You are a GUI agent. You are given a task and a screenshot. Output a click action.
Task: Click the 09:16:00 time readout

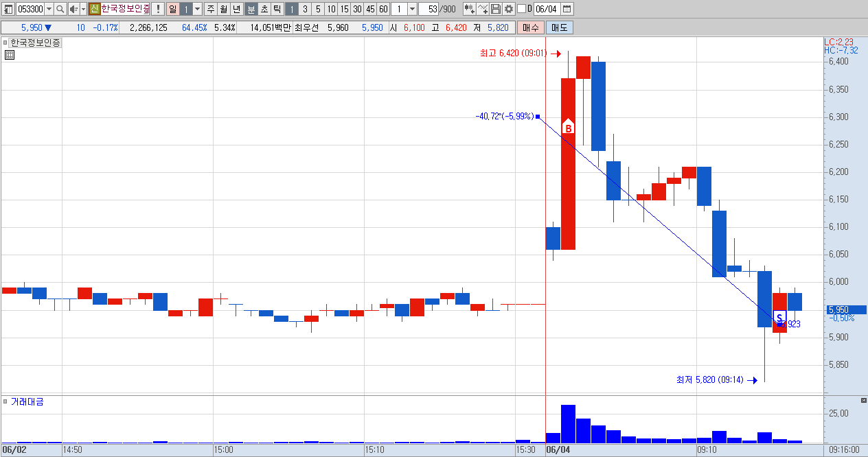click(844, 450)
